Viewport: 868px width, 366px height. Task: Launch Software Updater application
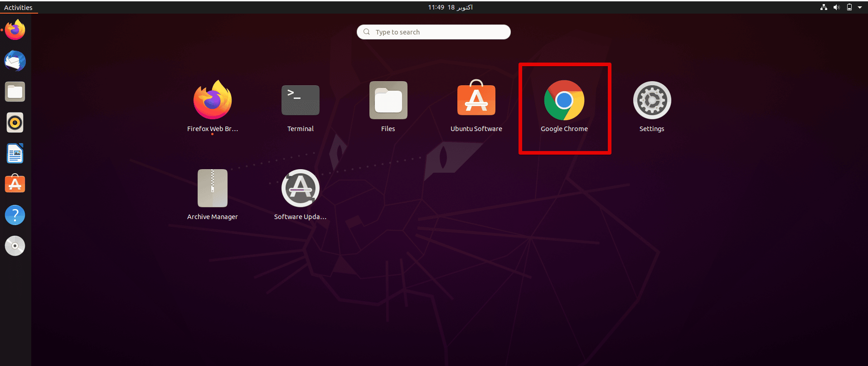pos(300,189)
